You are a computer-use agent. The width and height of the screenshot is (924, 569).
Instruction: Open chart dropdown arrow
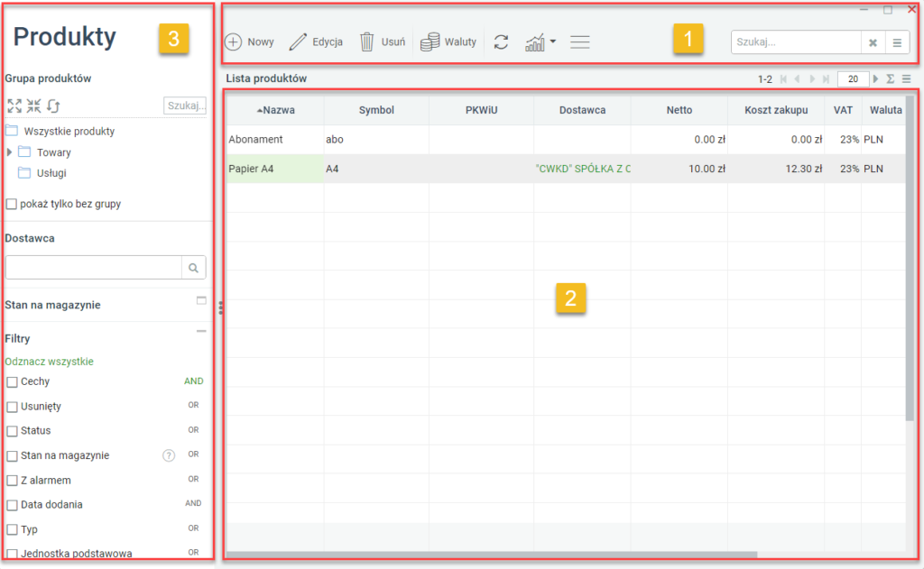[x=553, y=41]
